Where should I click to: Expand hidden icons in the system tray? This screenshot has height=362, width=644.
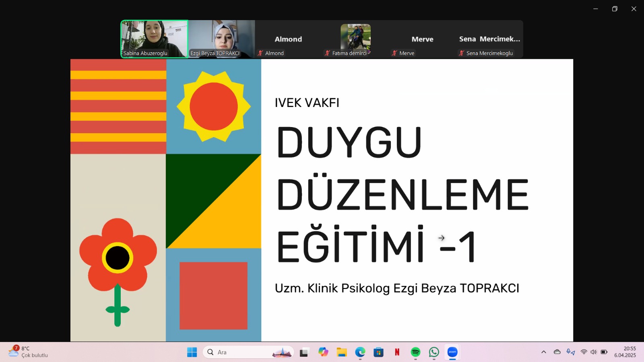tap(543, 352)
